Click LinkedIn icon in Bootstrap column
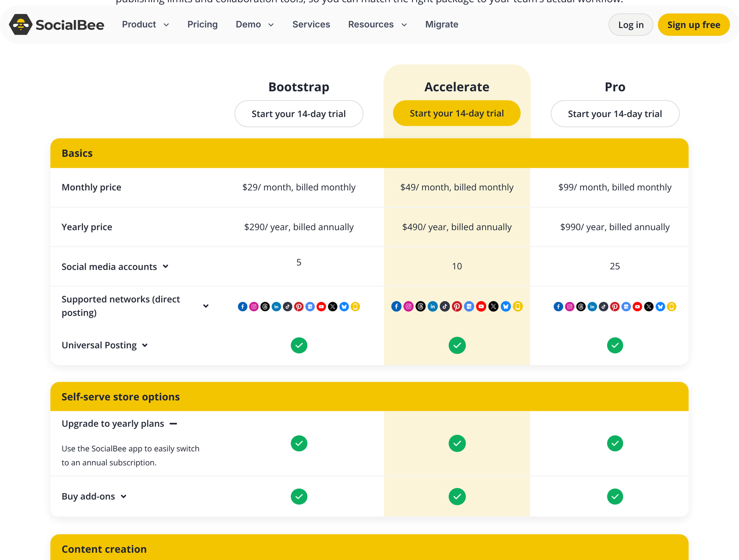Viewport: 739px width, 560px height. [276, 306]
